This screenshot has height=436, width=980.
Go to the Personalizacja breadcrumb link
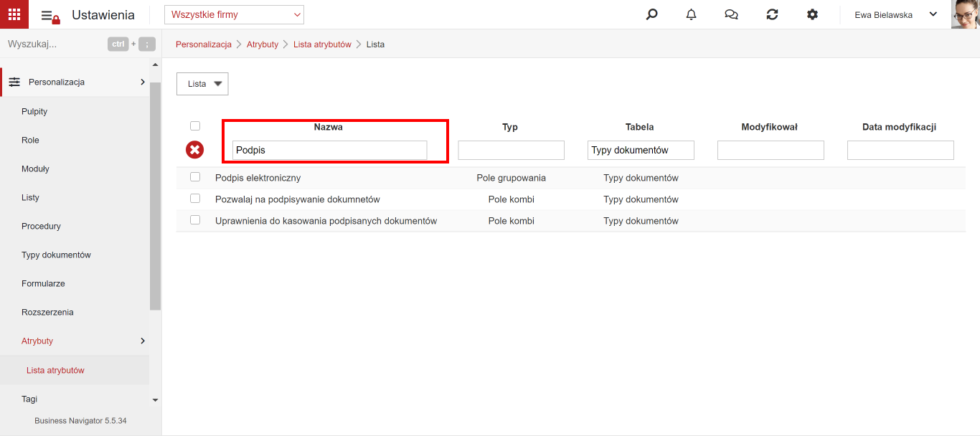point(204,44)
